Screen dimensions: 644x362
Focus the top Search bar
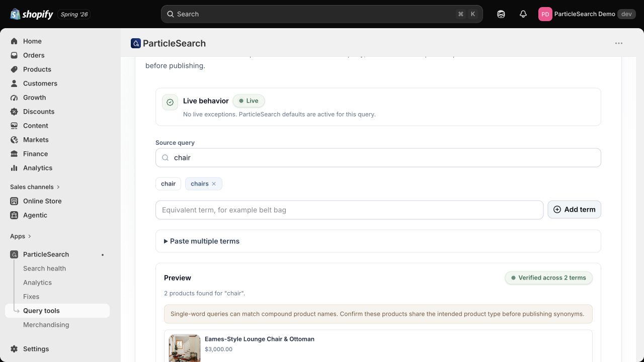click(x=322, y=14)
